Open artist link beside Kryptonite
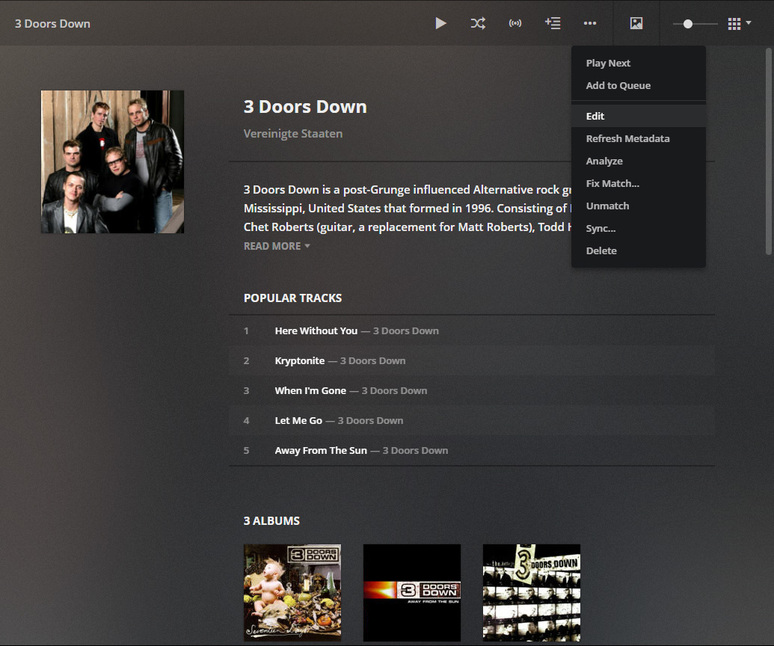Image resolution: width=774 pixels, height=646 pixels. (373, 361)
